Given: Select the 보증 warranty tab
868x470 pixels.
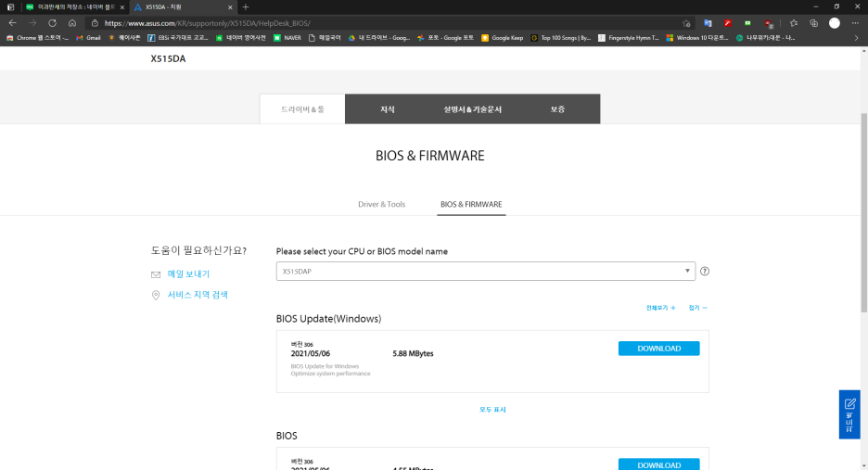Looking at the screenshot, I should tap(557, 109).
